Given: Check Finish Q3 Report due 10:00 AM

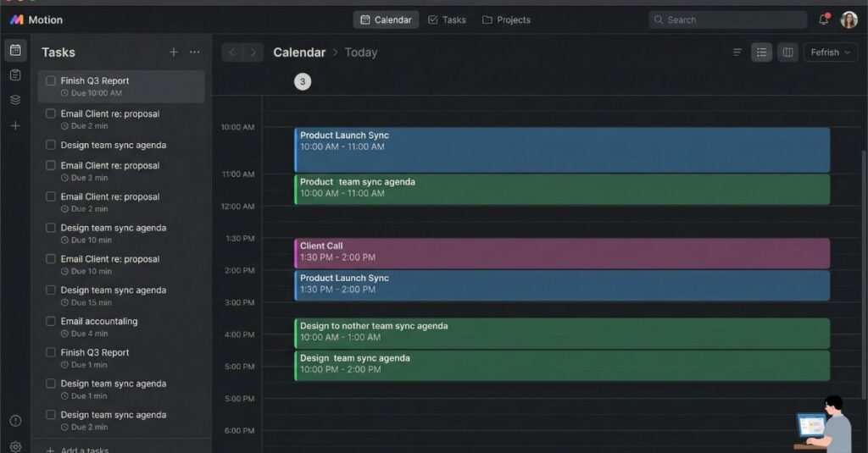Looking at the screenshot, I should [50, 80].
